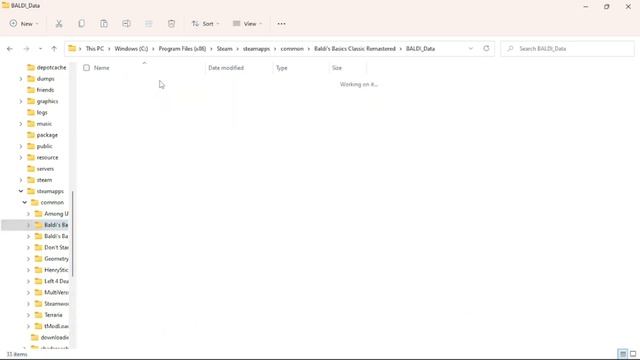Click the Paste clipboard icon
The height and width of the screenshot is (360, 640).
[x=104, y=24]
